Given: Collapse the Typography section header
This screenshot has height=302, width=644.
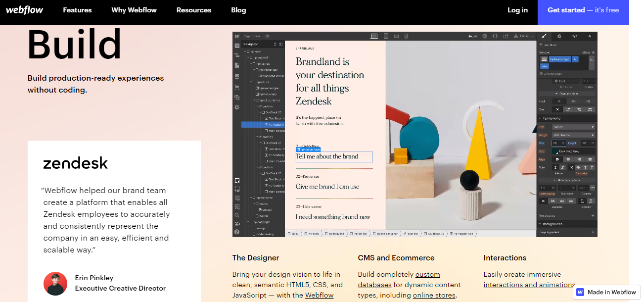Looking at the screenshot, I should coord(567,118).
